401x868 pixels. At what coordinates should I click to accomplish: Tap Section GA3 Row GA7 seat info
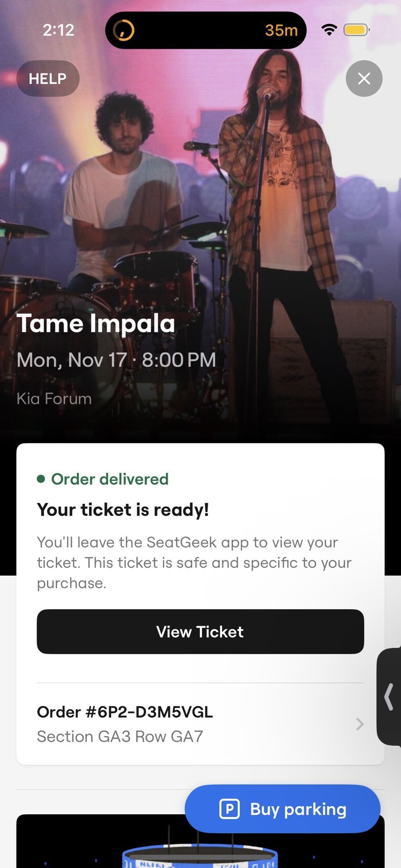point(120,736)
